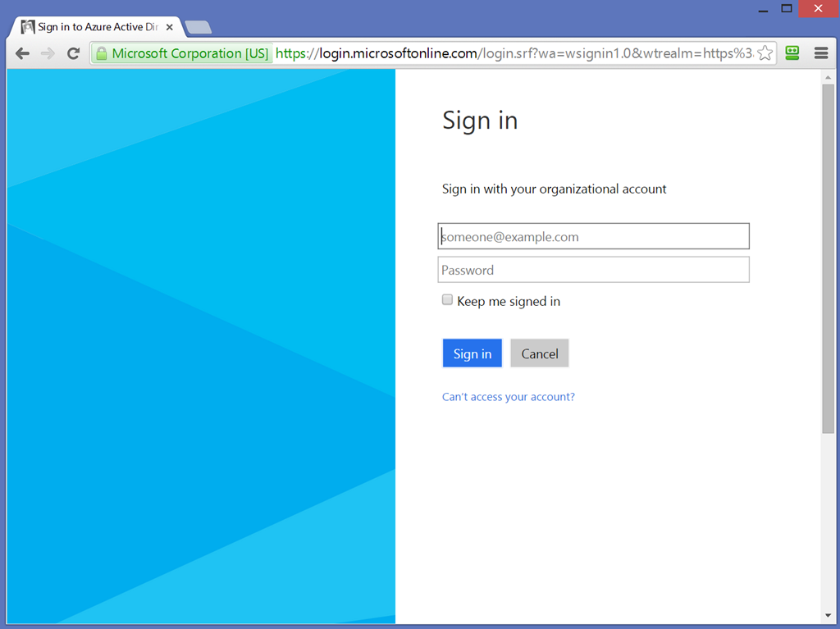
Task: Maximize the browser window
Action: point(787,8)
